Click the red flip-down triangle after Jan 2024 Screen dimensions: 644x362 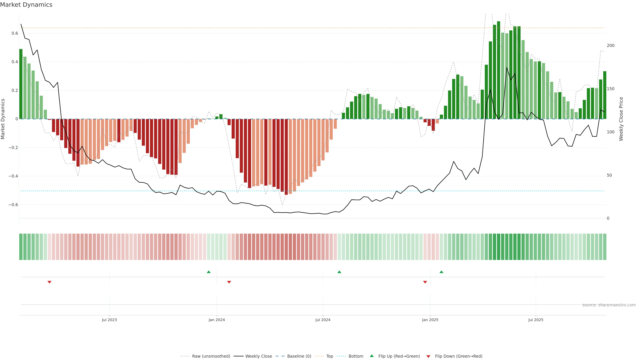[229, 282]
